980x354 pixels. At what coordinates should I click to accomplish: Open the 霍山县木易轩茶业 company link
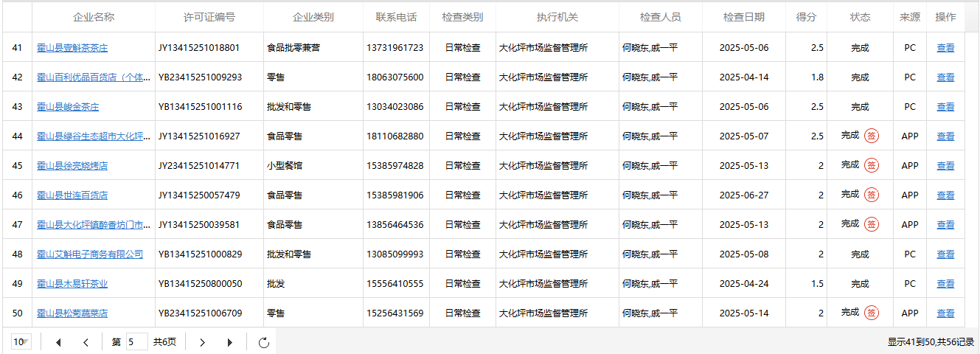tap(72, 284)
